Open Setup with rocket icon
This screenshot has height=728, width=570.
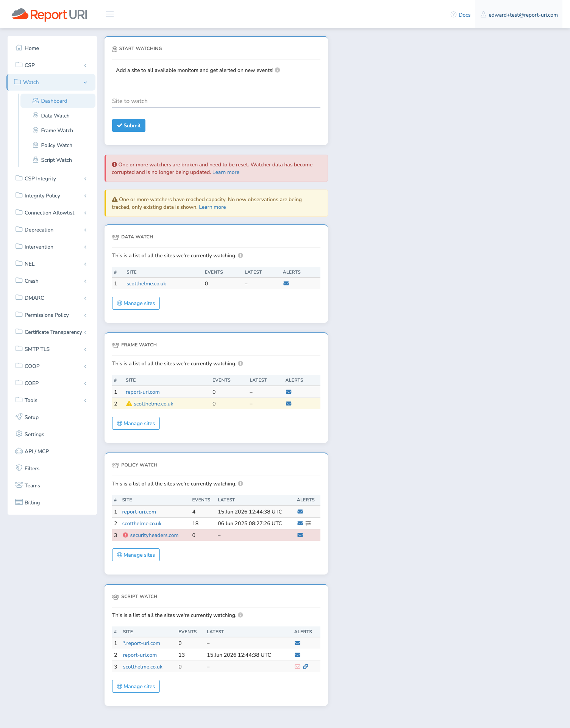click(52, 417)
